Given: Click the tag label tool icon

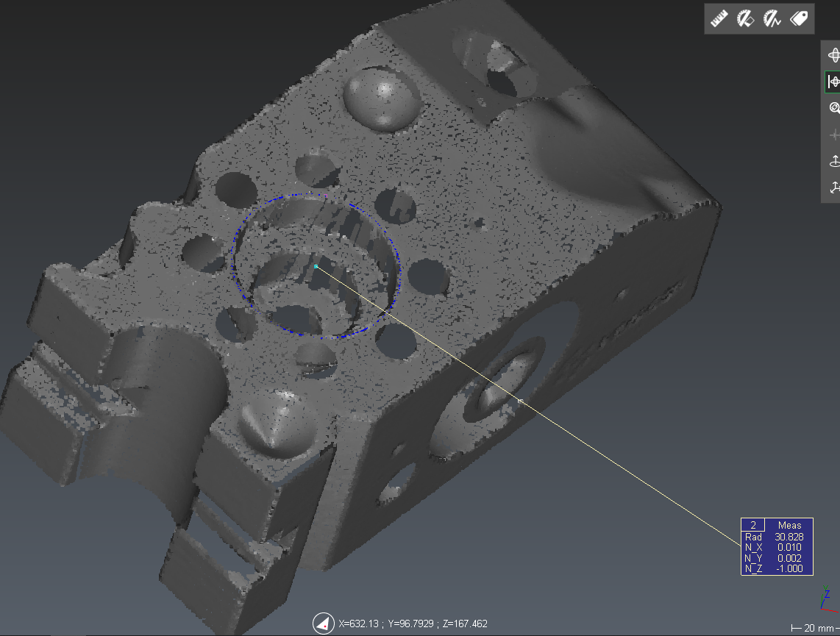Looking at the screenshot, I should tap(799, 18).
